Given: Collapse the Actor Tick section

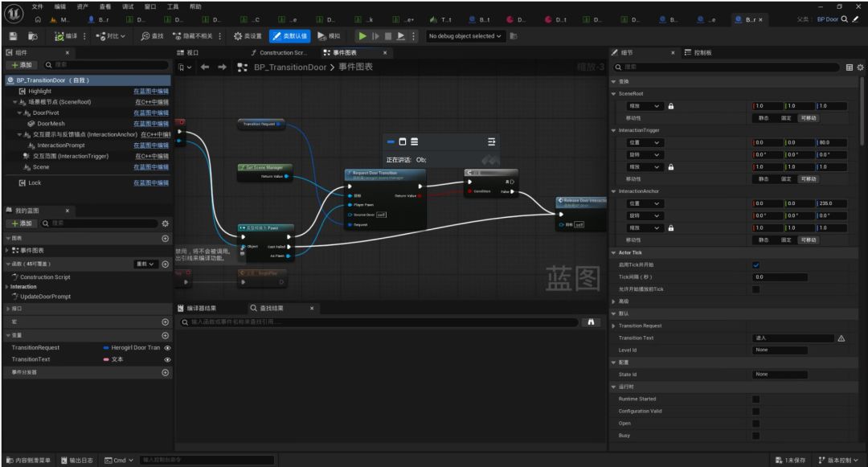Looking at the screenshot, I should [x=613, y=253].
